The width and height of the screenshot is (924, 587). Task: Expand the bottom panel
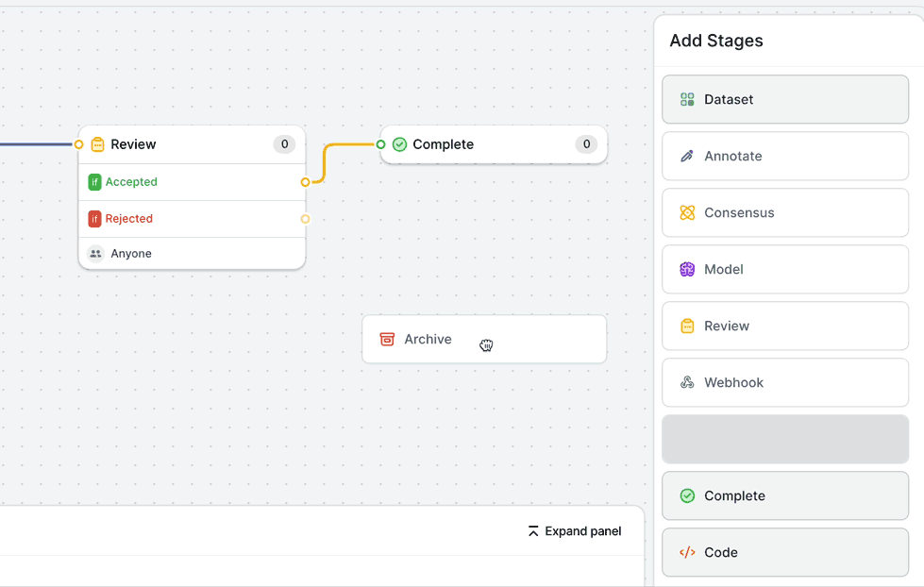click(575, 531)
